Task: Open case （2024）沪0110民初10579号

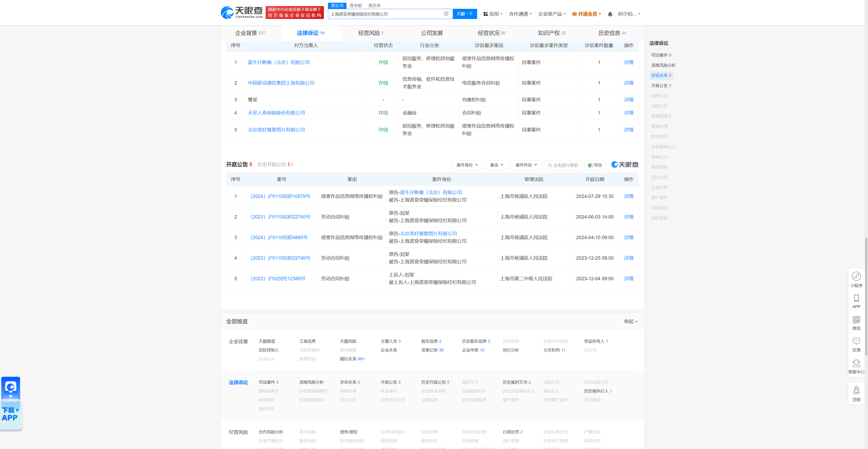Action: tap(280, 196)
